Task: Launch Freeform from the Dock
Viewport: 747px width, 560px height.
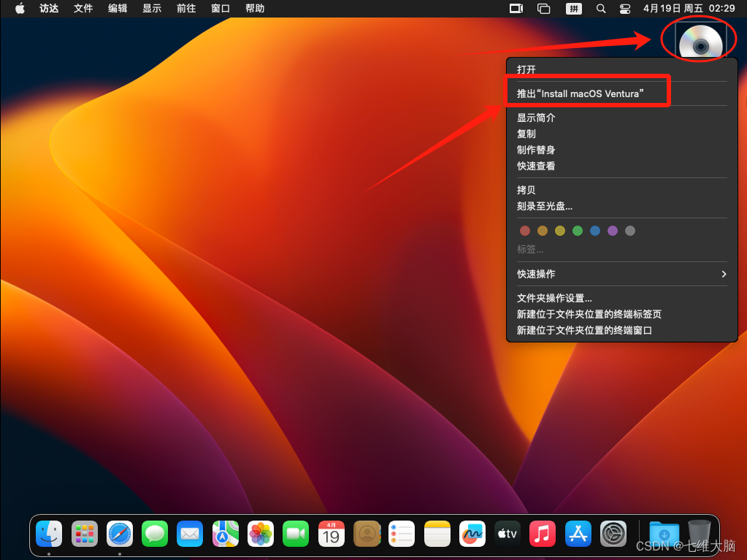Action: tap(472, 534)
